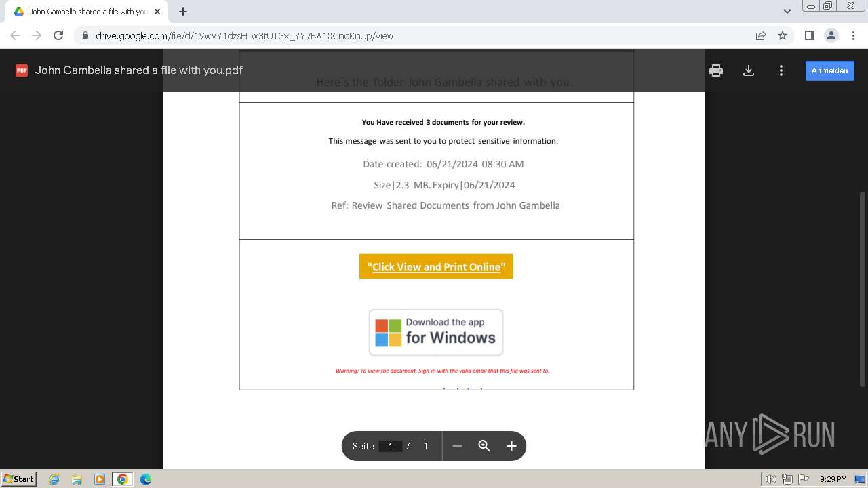The width and height of the screenshot is (868, 488).
Task: Open the Windows Start menu
Action: [18, 479]
